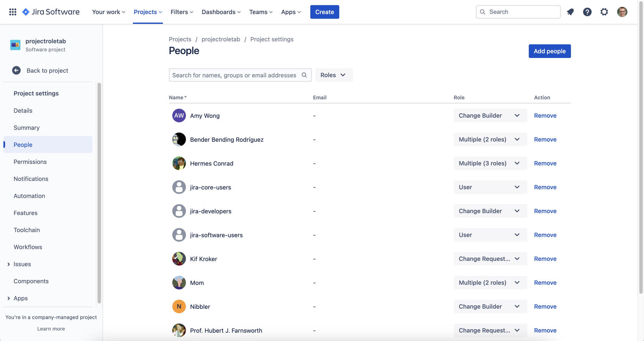Click the Add people button

[549, 51]
